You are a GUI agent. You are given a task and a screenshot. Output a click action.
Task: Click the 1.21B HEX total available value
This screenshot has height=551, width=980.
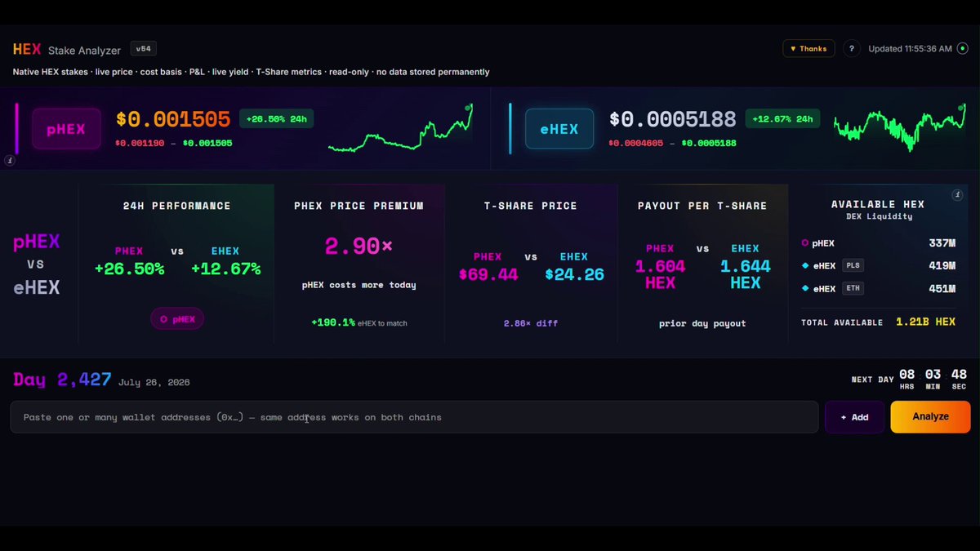point(925,322)
